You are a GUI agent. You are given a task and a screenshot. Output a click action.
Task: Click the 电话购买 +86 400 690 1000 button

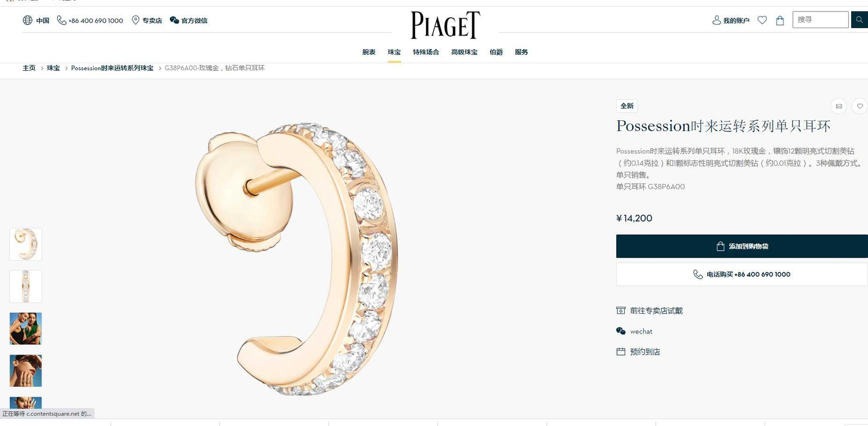[x=742, y=275]
